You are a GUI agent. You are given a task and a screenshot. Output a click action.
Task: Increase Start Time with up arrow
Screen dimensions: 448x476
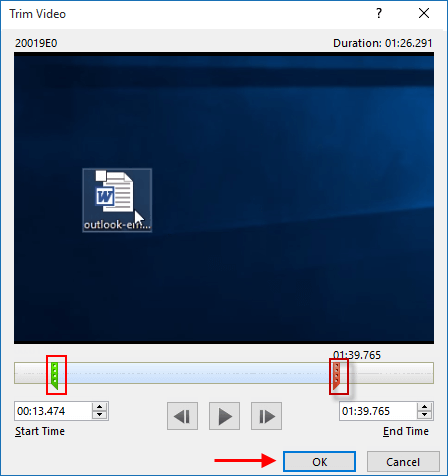coord(99,407)
